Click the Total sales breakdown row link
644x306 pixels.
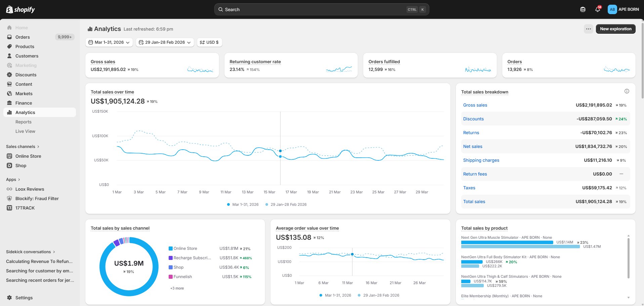point(474,201)
